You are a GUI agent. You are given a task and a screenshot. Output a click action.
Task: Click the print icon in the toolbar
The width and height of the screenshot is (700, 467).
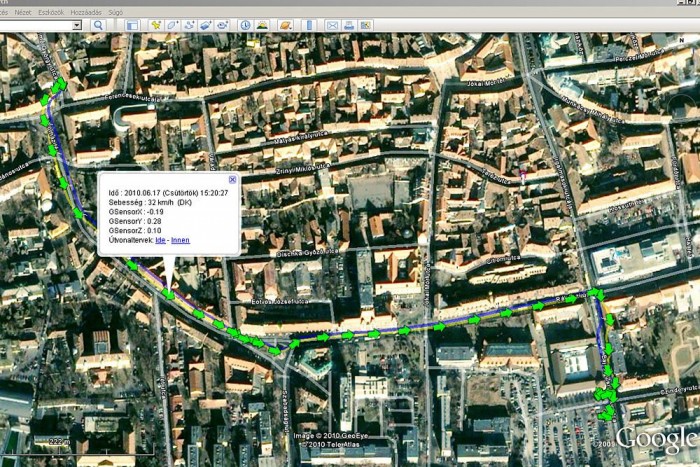coord(348,24)
